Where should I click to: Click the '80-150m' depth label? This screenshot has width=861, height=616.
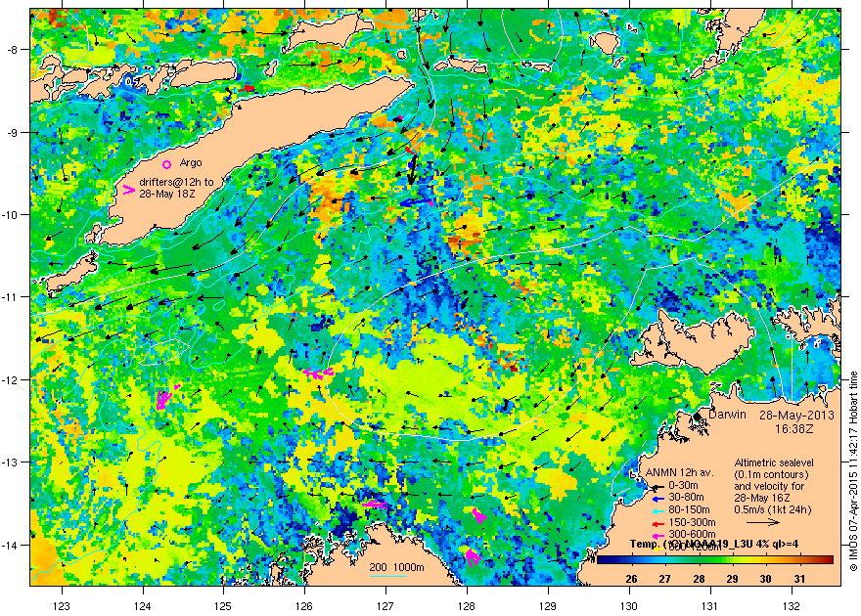pos(689,510)
